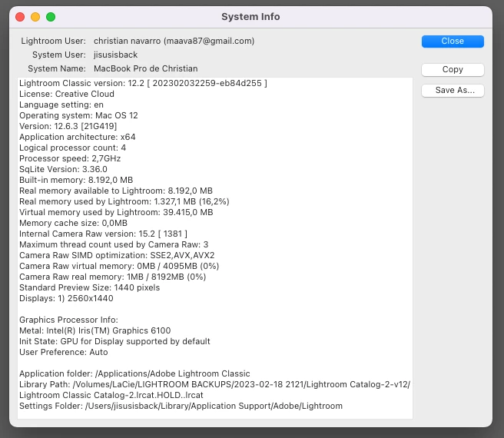Viewport: 504px width, 438px height.
Task: Click Logical processor count: 4 line
Action: [73, 148]
